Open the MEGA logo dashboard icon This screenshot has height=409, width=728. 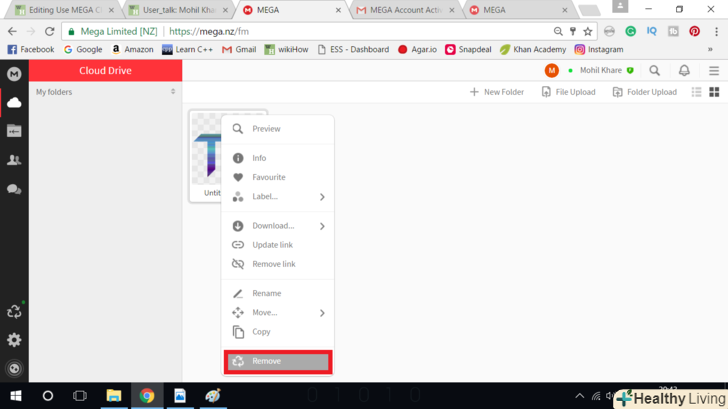pos(14,74)
